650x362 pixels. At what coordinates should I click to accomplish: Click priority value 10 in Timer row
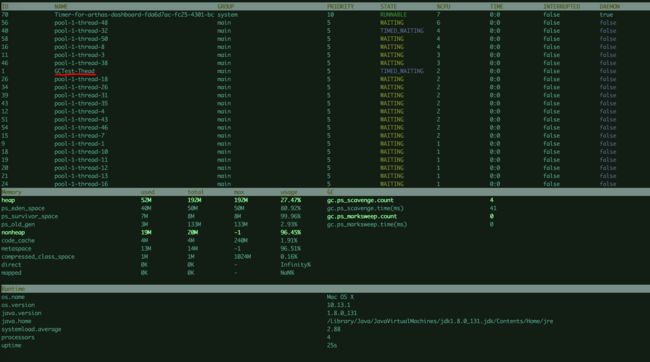(330, 15)
